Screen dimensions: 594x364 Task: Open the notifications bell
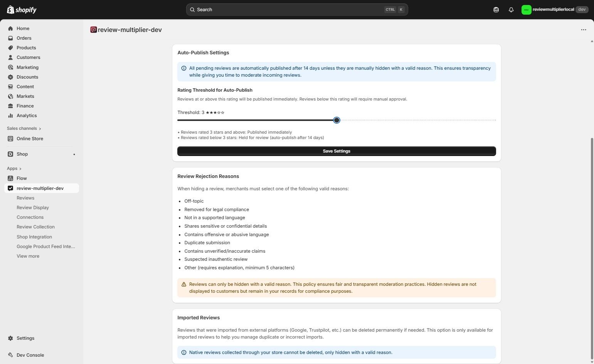(x=511, y=10)
